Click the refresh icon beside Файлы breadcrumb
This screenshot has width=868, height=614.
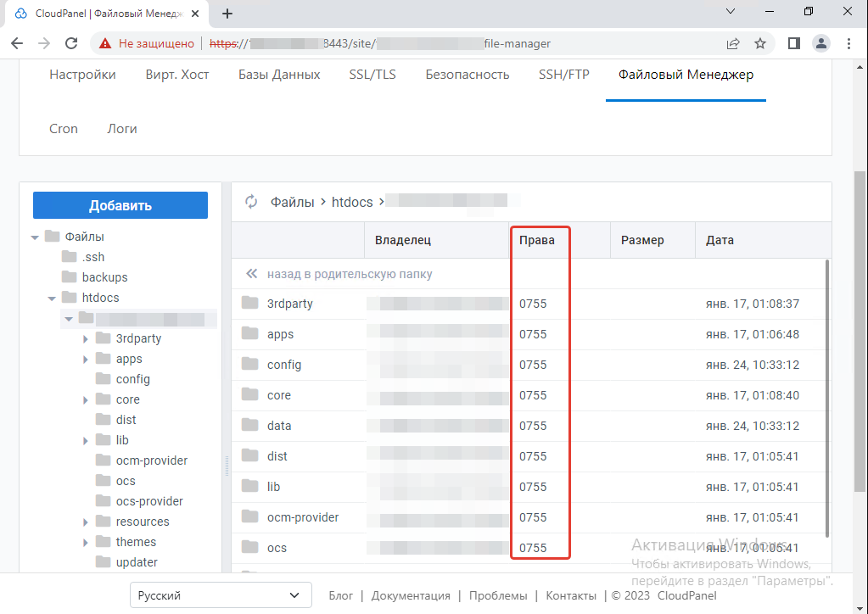pos(251,202)
